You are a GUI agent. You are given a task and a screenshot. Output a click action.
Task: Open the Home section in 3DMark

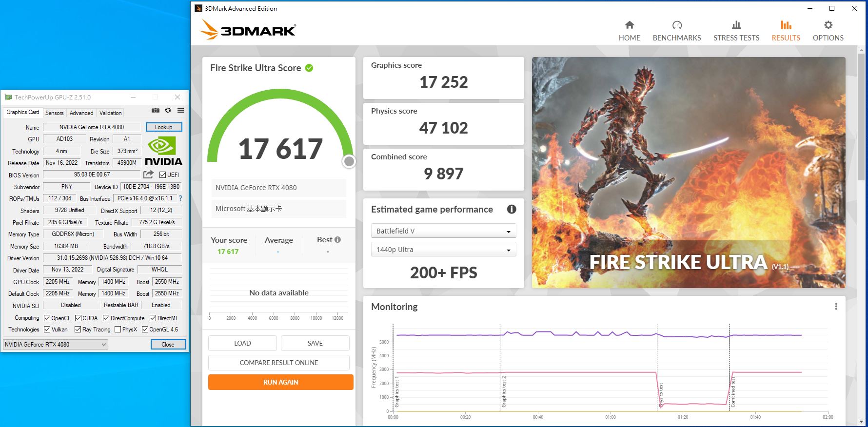(x=630, y=31)
